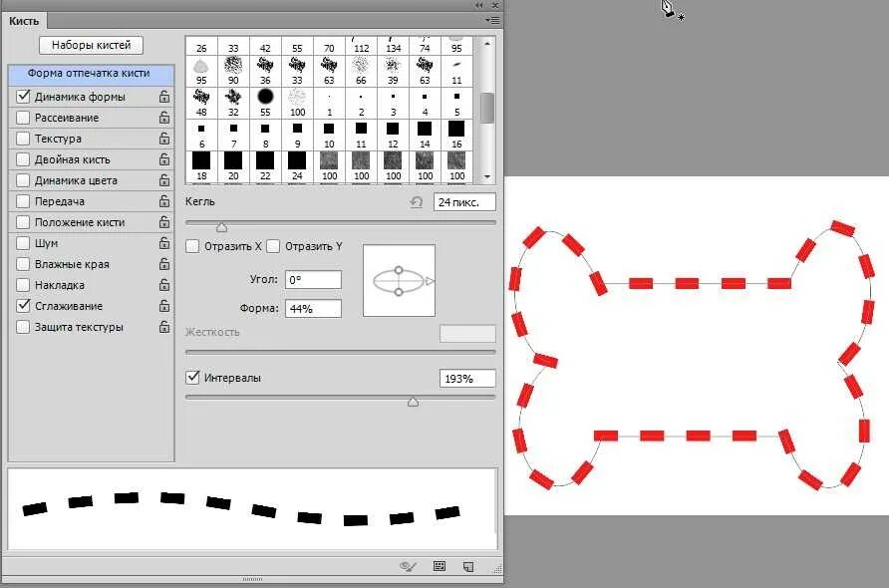The width and height of the screenshot is (889, 588).
Task: Click the Кегль size slider handle
Action: pyautogui.click(x=221, y=227)
